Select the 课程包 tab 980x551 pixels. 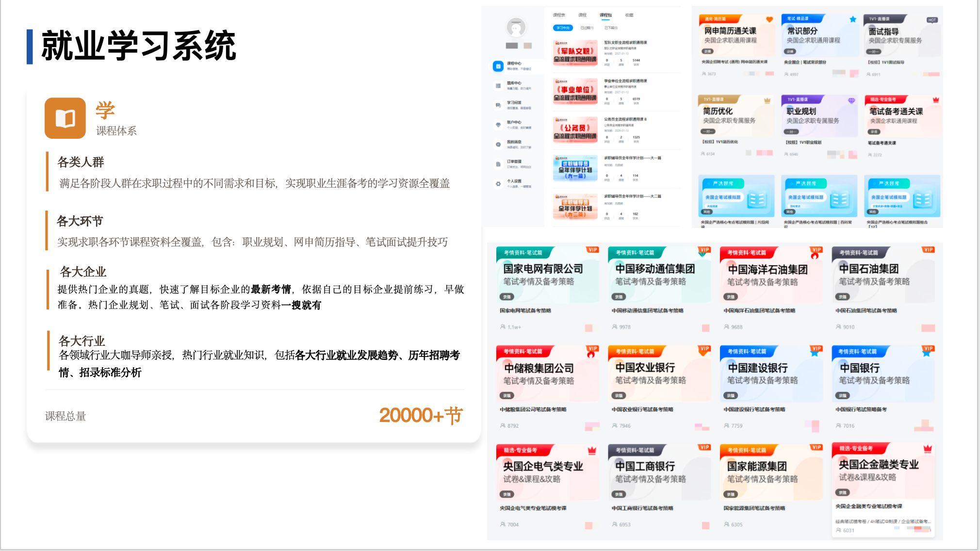pyautogui.click(x=605, y=15)
